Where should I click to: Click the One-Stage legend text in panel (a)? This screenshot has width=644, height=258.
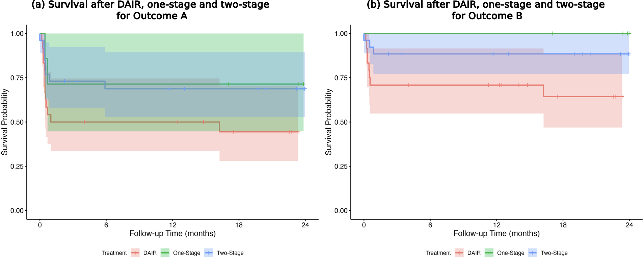click(187, 253)
